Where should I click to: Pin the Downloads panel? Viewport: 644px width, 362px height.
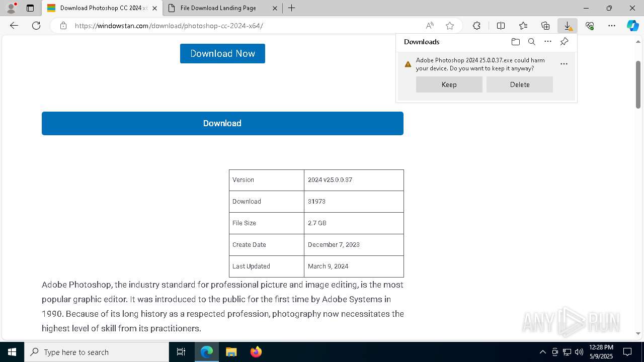(564, 42)
